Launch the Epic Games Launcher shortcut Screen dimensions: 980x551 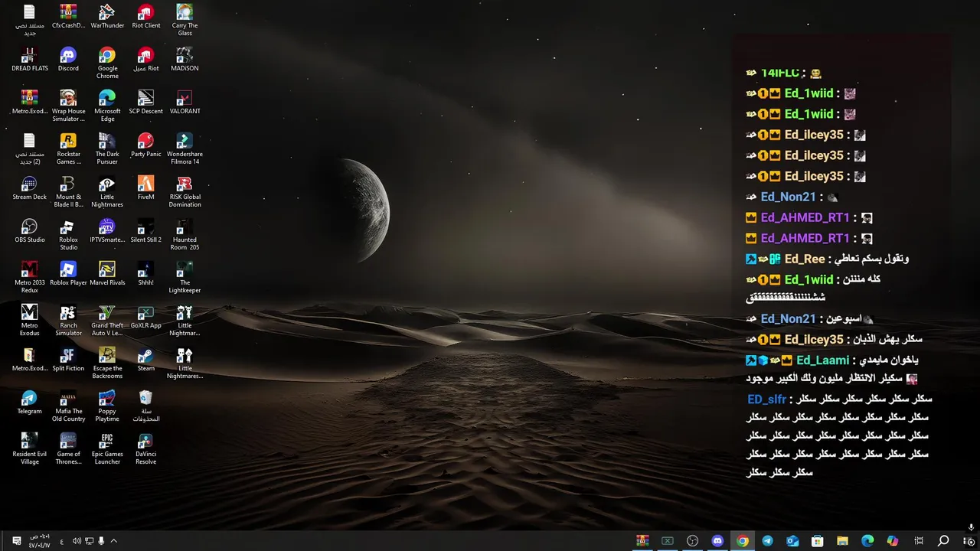[x=107, y=449]
